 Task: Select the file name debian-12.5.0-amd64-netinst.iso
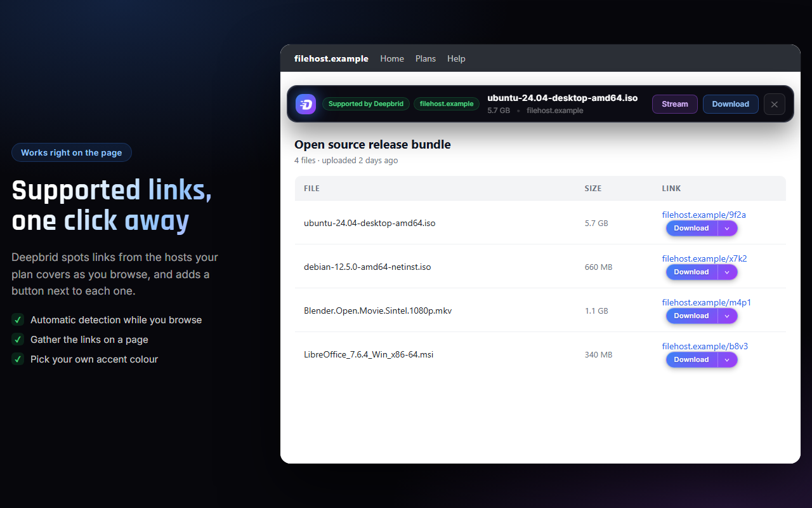pos(367,267)
